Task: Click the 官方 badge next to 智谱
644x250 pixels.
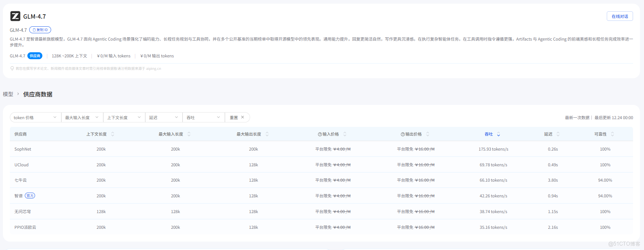Action: [x=30, y=196]
